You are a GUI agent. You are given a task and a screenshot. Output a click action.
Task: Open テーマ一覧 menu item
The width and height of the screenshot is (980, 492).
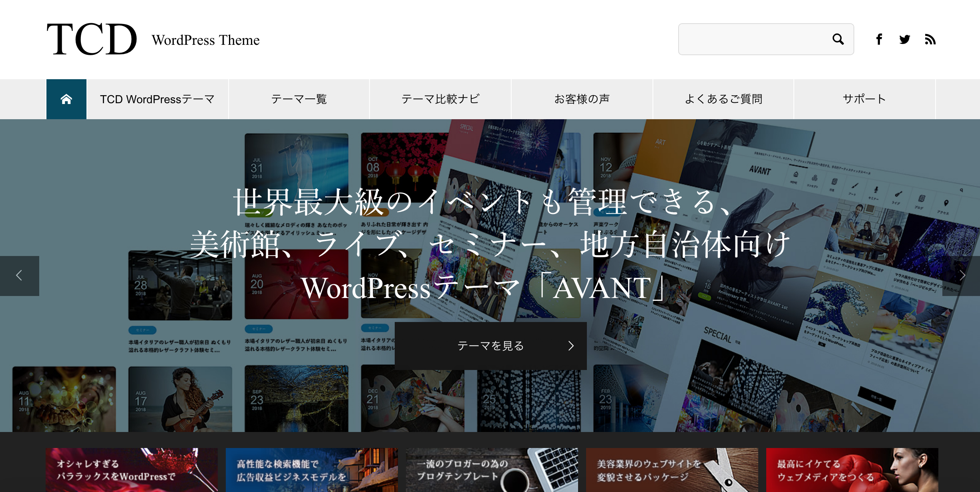299,99
